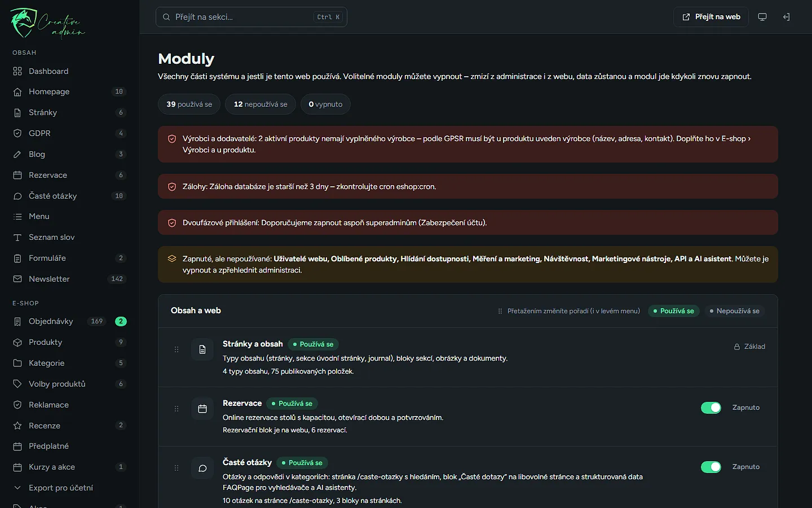
Task: Go to Formuláře in sidebar
Action: click(69, 258)
